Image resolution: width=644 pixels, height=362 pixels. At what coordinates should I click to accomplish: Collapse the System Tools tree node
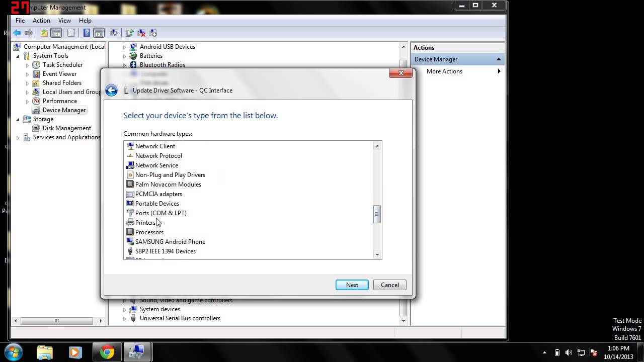[18, 56]
